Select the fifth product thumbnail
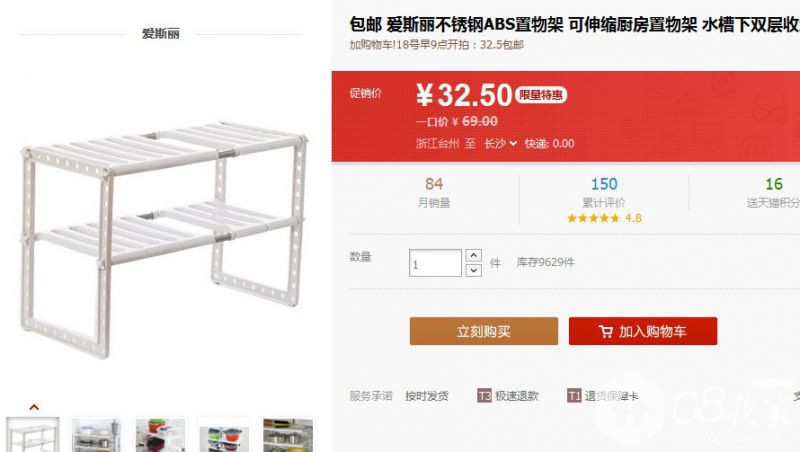This screenshot has height=452, width=800. click(288, 435)
